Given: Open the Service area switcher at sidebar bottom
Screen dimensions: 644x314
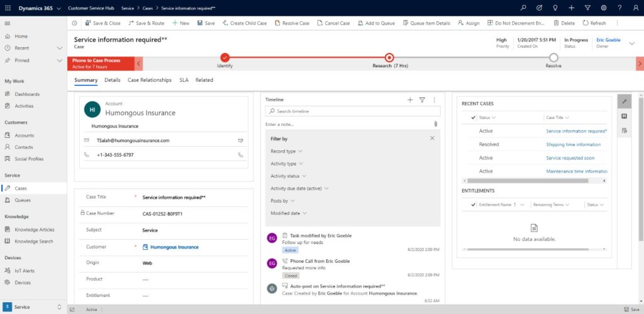Looking at the screenshot, I should pyautogui.click(x=33, y=307).
